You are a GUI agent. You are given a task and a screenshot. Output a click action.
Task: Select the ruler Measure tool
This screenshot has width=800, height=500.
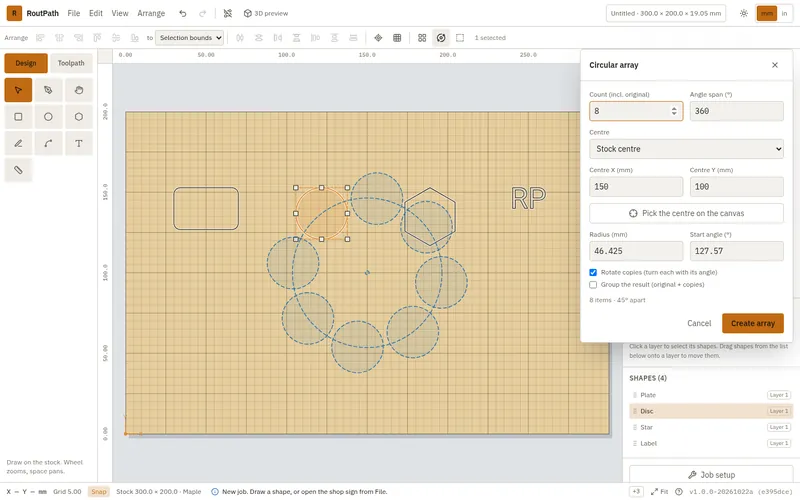coord(18,170)
